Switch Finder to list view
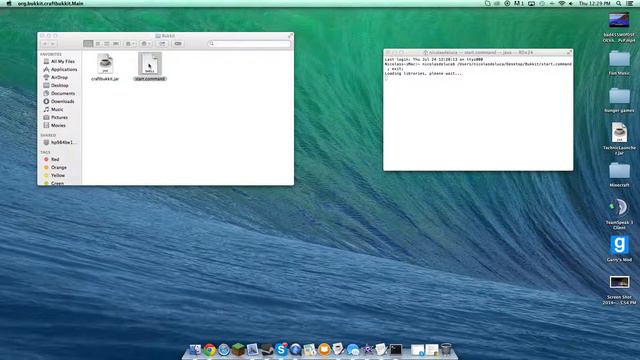The width and height of the screenshot is (640, 360). (98, 44)
